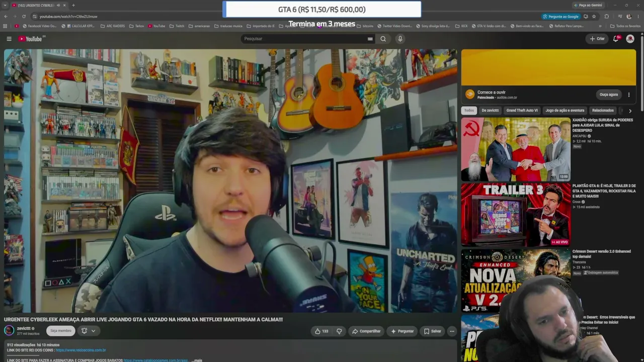Expand the description with ...mais
Image resolution: width=644 pixels, height=362 pixels.
(197, 360)
